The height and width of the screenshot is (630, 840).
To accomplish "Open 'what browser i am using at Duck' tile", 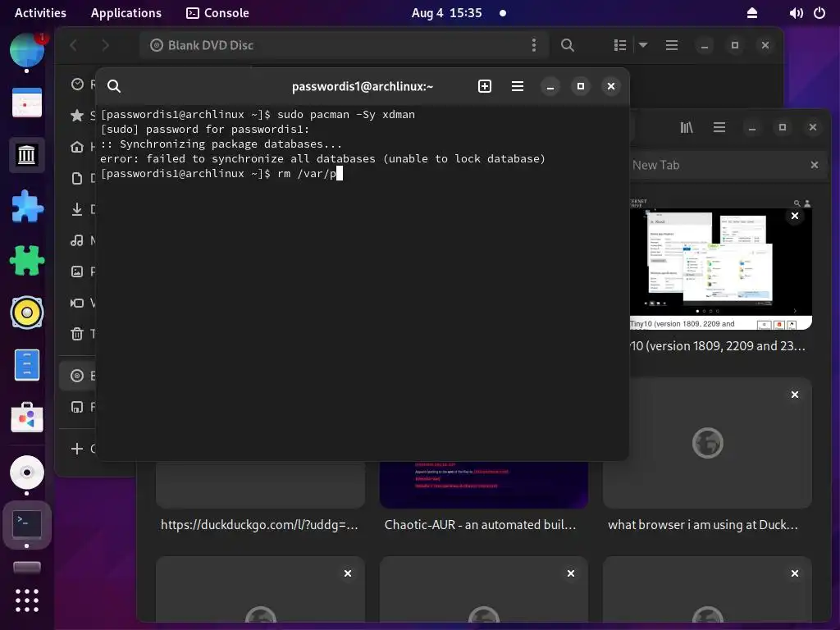I will tap(707, 443).
